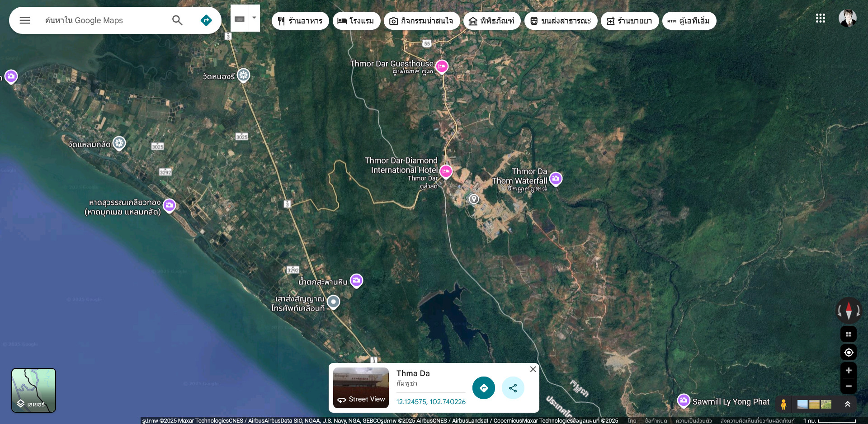Open Street View thumbnail for Thma Da
The width and height of the screenshot is (868, 424).
361,388
